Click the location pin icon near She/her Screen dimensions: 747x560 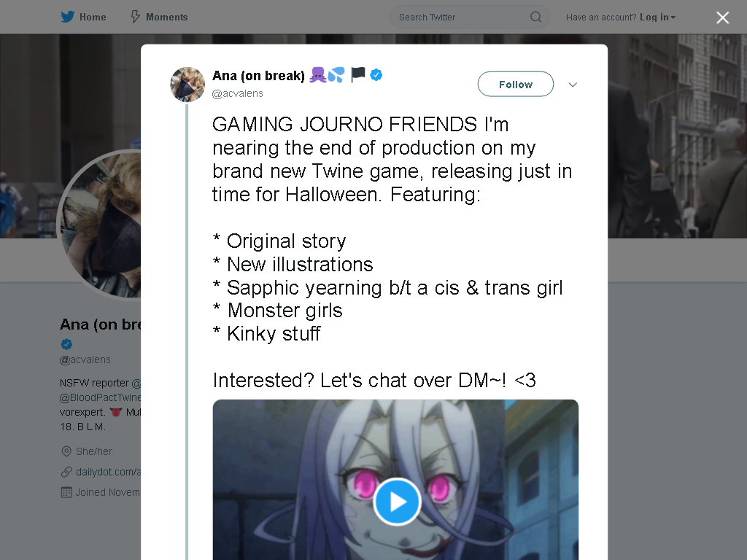66,451
